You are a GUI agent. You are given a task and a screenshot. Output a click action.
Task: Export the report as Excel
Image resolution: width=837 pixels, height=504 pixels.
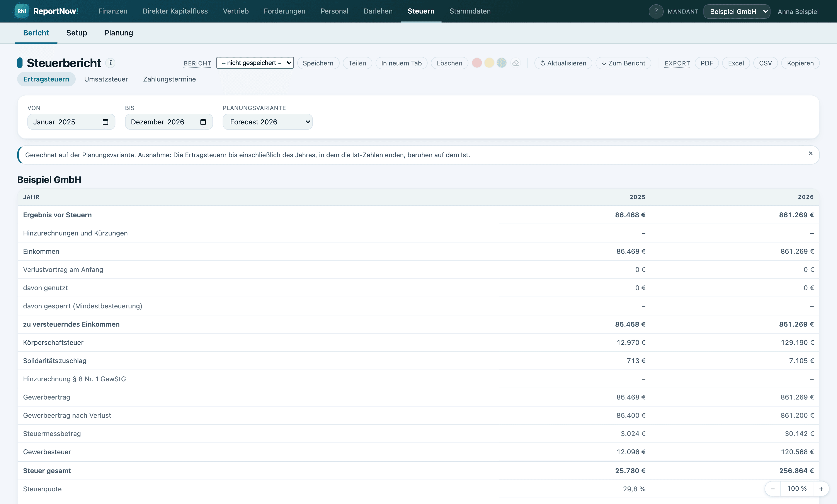736,63
